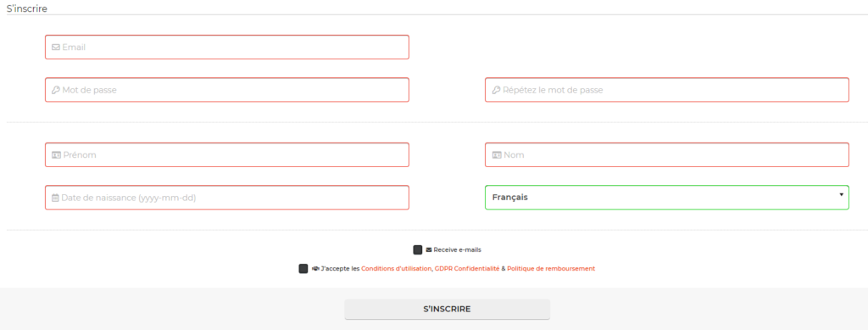Click the ID card icon beside Prénom

tap(56, 155)
